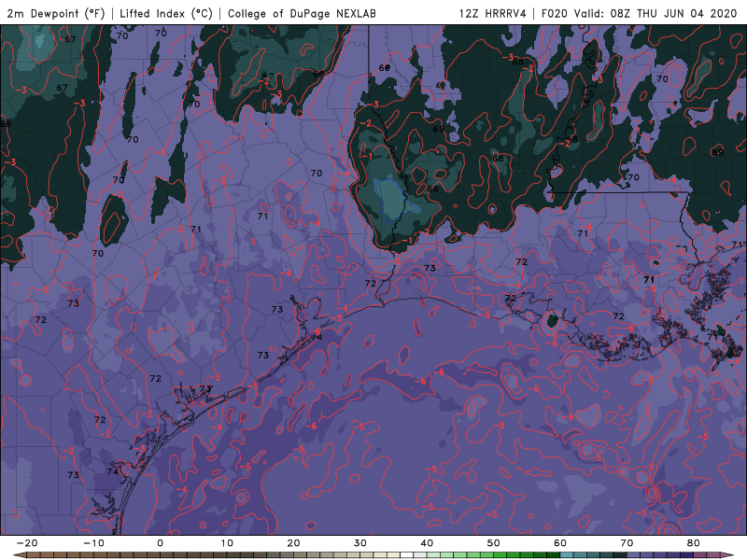Click the "12Z HRRRV4" model run label
Screen dimensions: 747x560
point(493,13)
